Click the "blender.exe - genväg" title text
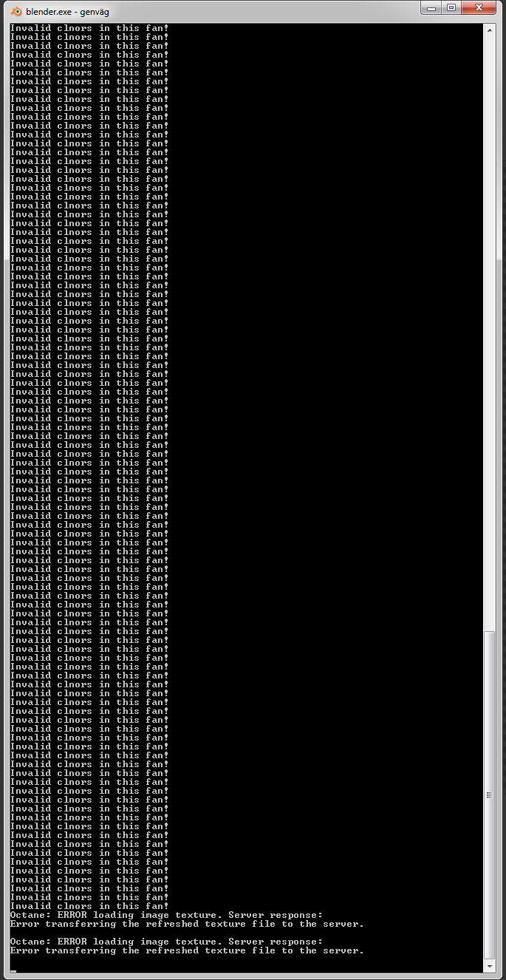The image size is (506, 980). tap(67, 12)
